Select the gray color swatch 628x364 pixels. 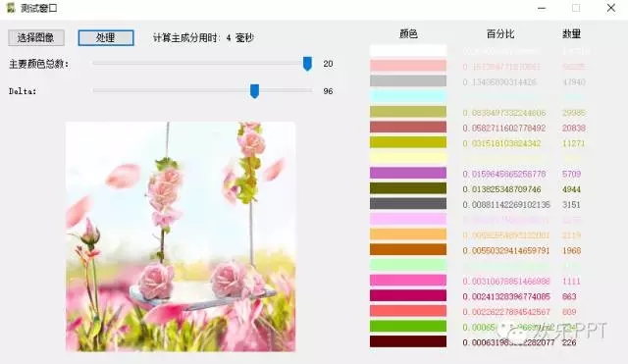tap(408, 80)
